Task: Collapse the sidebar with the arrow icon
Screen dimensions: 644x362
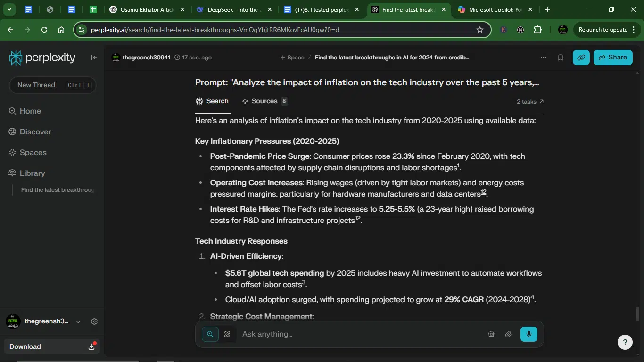Action: point(94,58)
